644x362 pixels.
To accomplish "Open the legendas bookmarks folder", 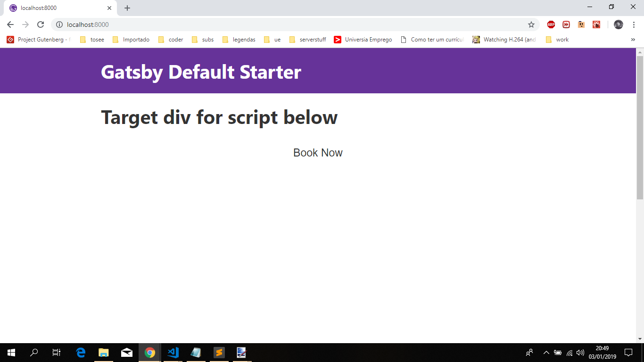I will click(x=239, y=40).
